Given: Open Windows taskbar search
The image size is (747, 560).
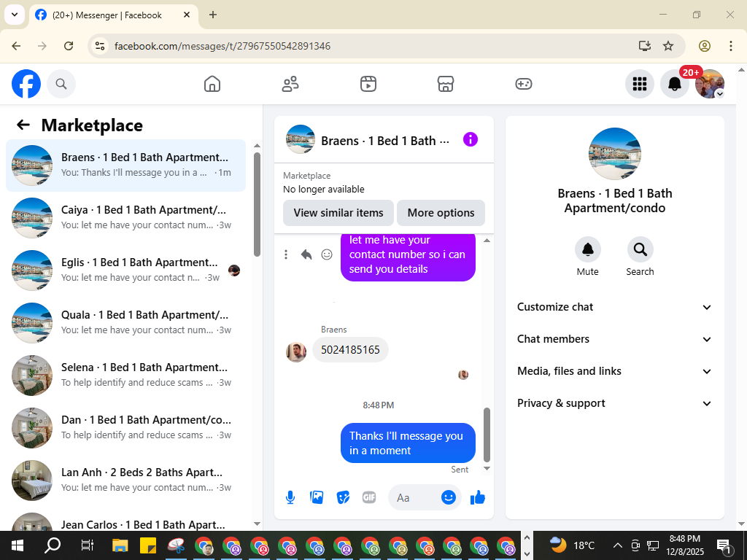Looking at the screenshot, I should tap(53, 545).
